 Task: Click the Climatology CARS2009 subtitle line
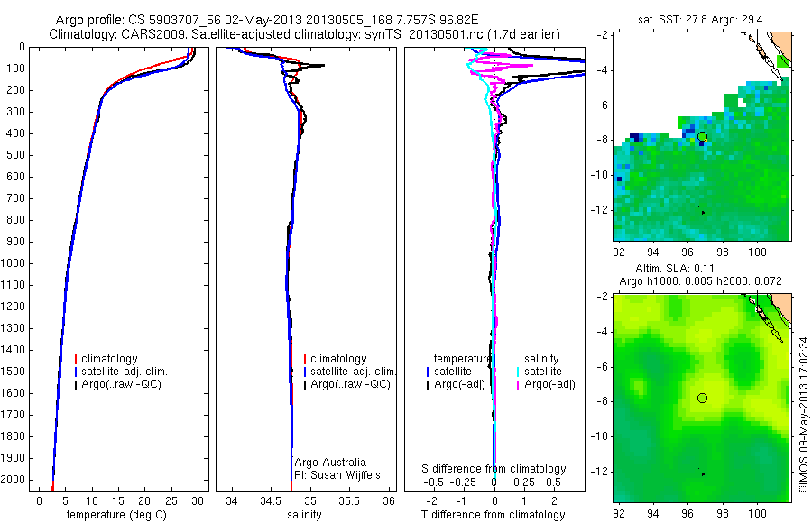(305, 34)
